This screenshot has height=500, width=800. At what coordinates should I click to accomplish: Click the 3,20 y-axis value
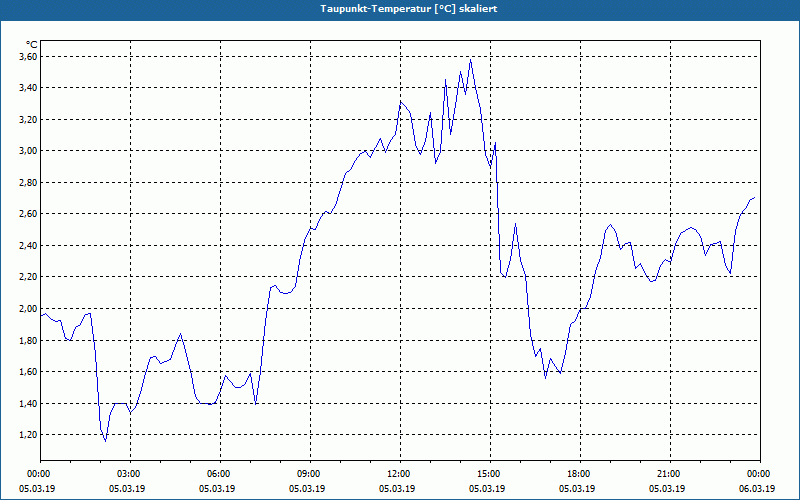tap(28, 120)
